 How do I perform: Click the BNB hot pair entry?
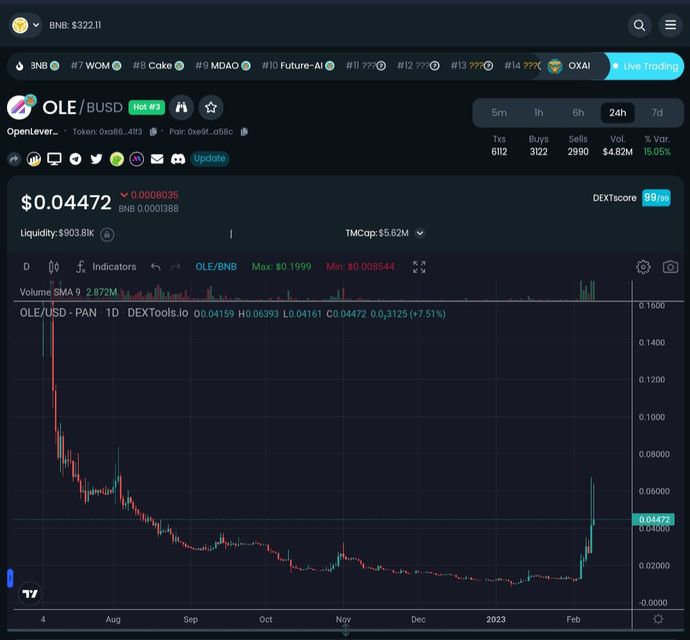(x=44, y=66)
